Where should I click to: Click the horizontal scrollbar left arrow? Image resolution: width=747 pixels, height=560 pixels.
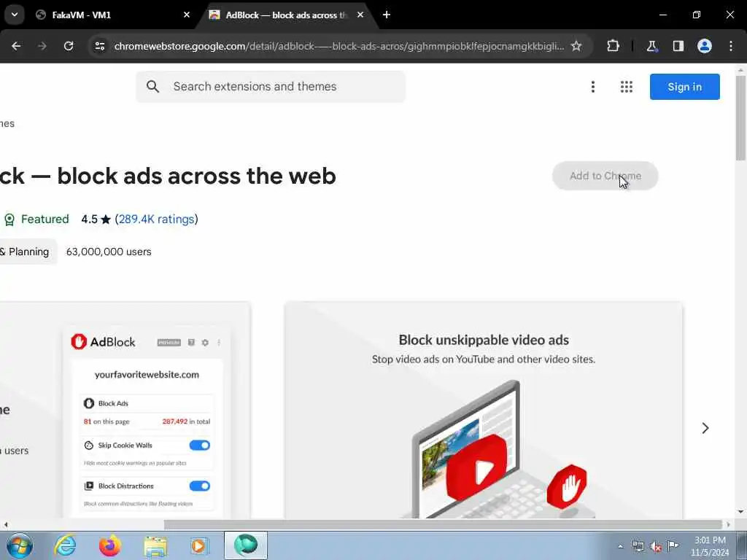(6, 525)
